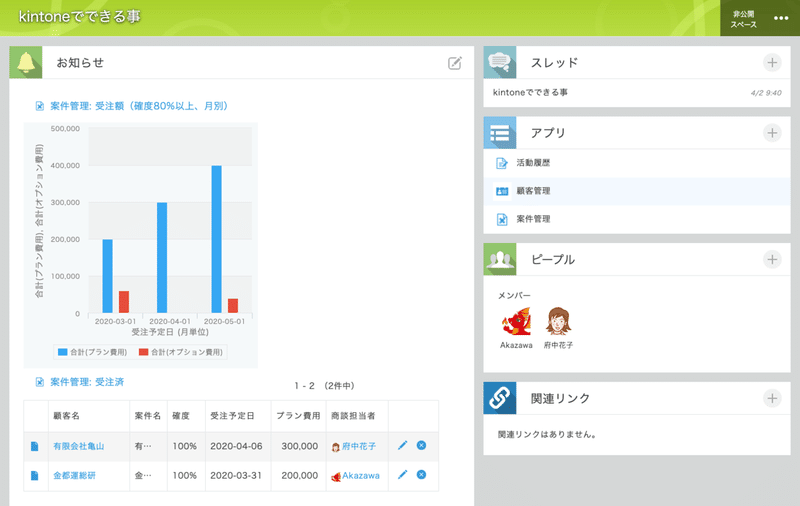Open the 案件管理 app from app list
The width and height of the screenshot is (800, 506).
(x=533, y=219)
